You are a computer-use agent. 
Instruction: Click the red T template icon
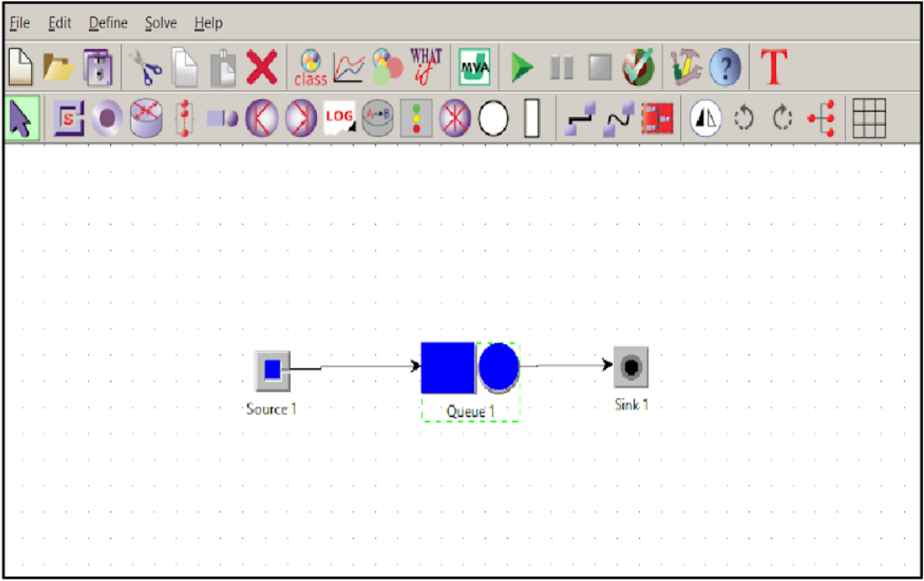774,68
